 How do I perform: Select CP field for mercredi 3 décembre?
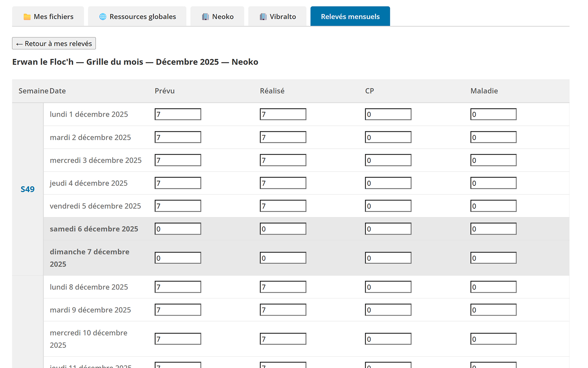pyautogui.click(x=388, y=160)
